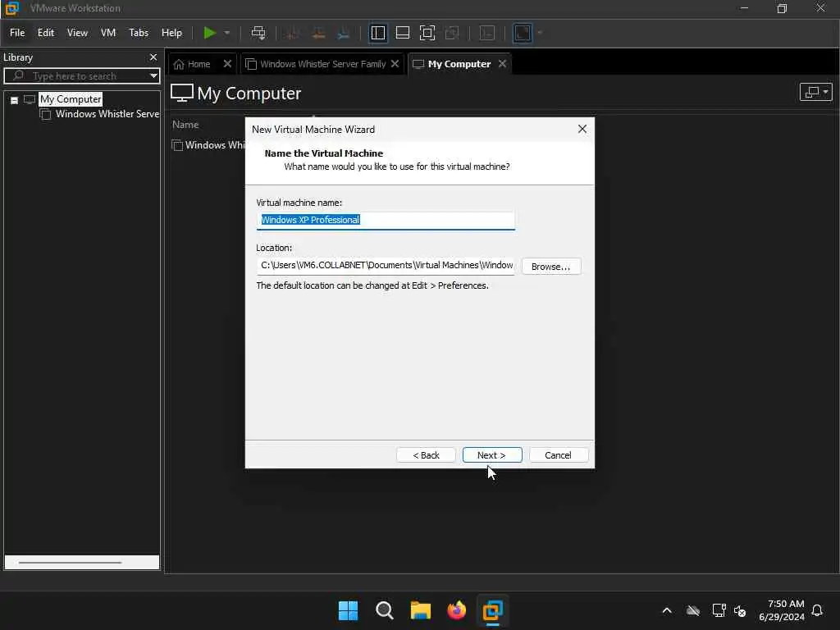Open the Windows Start menu
Image resolution: width=840 pixels, height=630 pixels.
click(348, 610)
